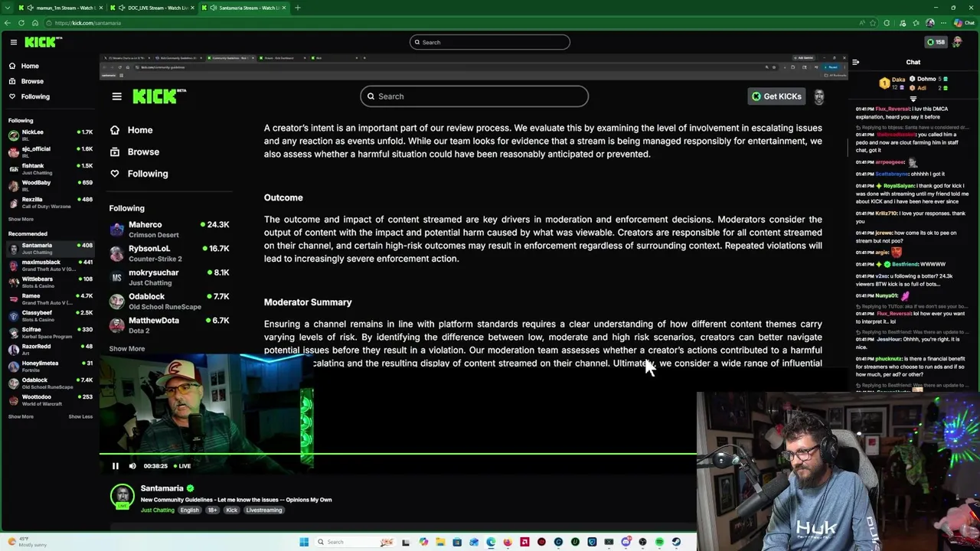Open the Edge read aloud icon
The image size is (980, 551).
pos(862,23)
